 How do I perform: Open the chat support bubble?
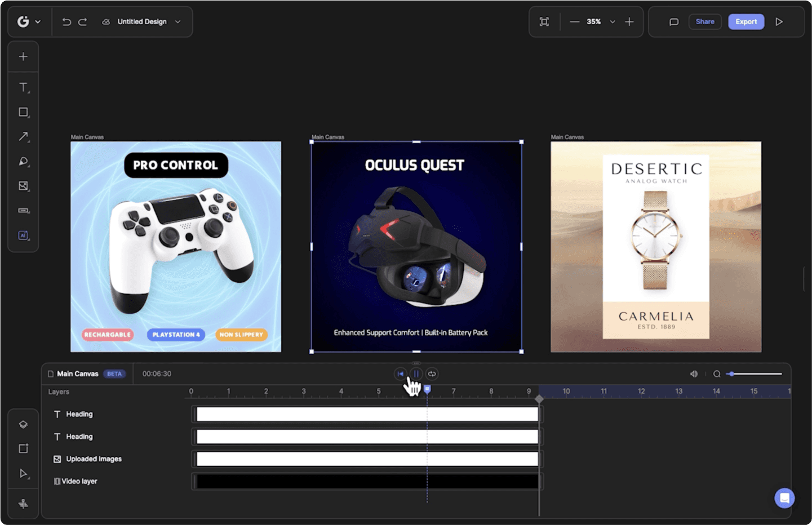click(784, 498)
